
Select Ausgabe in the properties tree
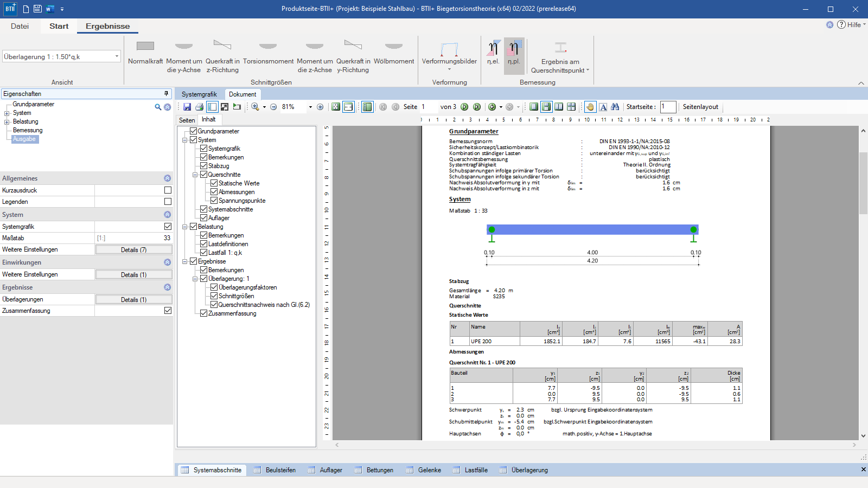click(24, 139)
